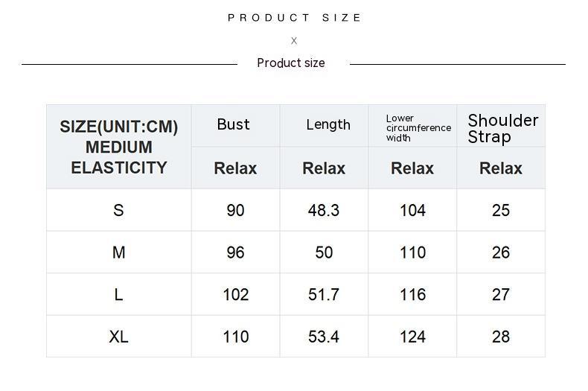
Task: Click the PRODUCT SIZE heading
Action: pos(295,18)
